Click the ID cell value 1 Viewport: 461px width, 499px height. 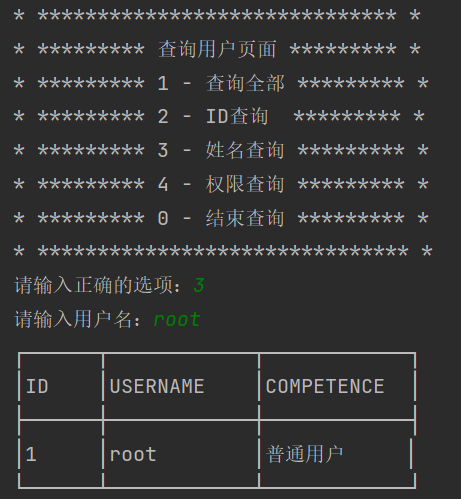point(31,454)
